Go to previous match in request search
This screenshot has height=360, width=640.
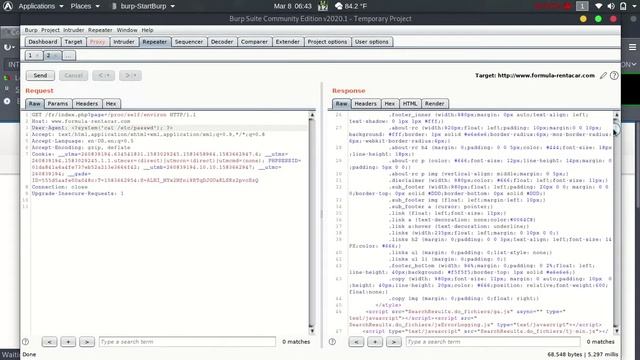(x=49, y=342)
